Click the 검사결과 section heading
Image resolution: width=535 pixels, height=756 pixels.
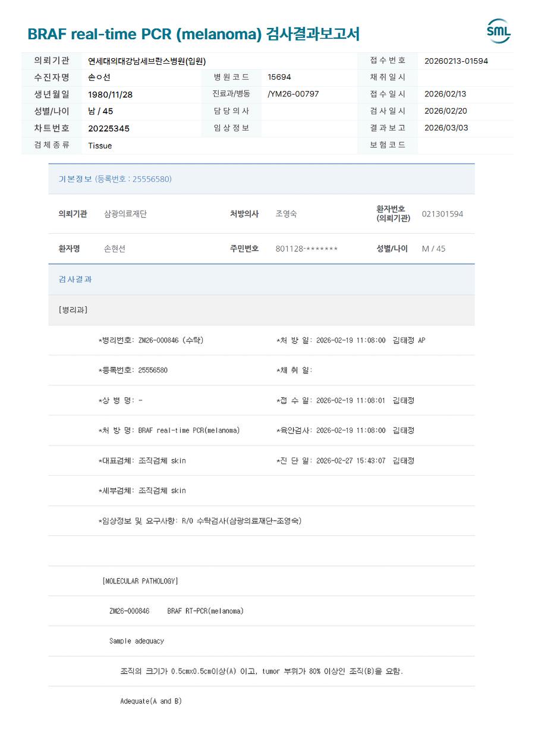pyautogui.click(x=75, y=280)
